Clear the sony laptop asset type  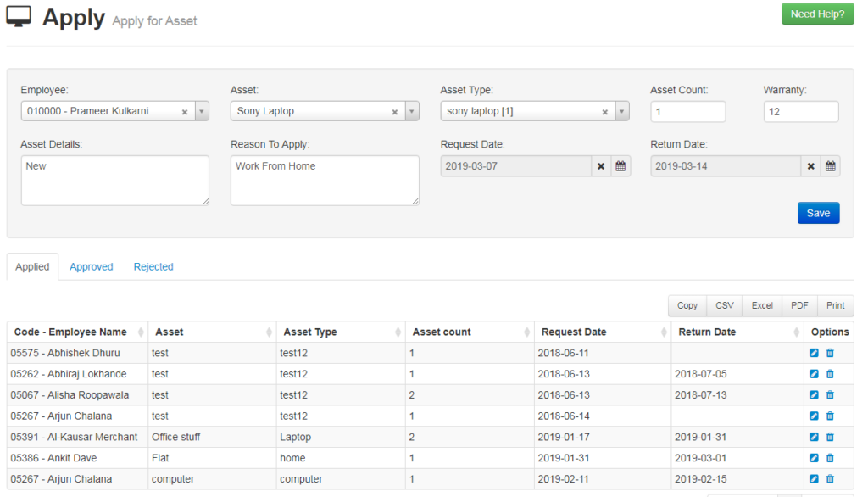pyautogui.click(x=604, y=111)
